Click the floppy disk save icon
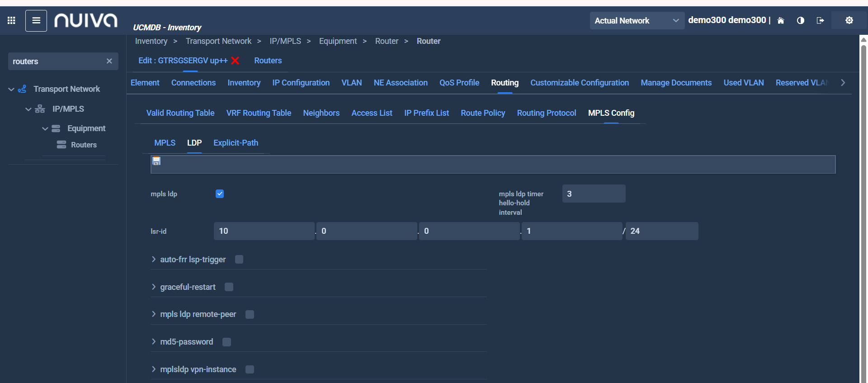The image size is (868, 383). coord(156,161)
